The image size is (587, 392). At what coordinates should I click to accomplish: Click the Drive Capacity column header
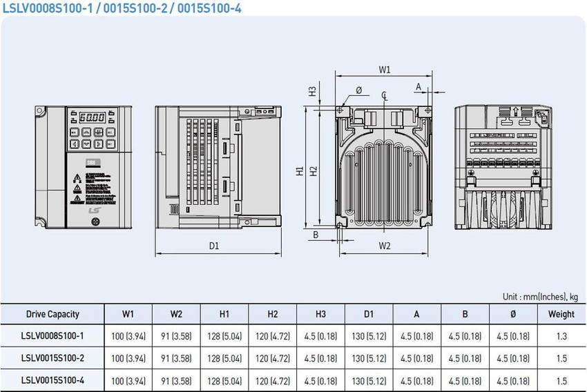pos(52,314)
